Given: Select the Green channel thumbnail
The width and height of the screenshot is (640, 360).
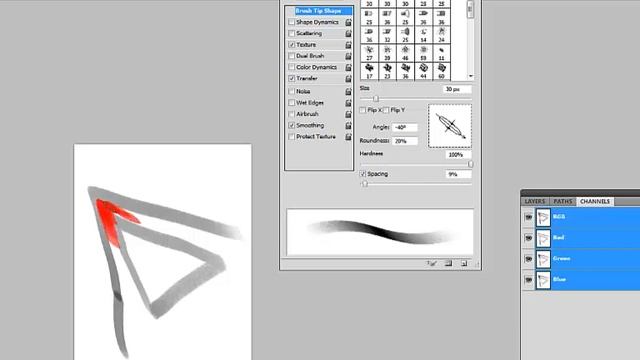Looking at the screenshot, I should point(543,259).
